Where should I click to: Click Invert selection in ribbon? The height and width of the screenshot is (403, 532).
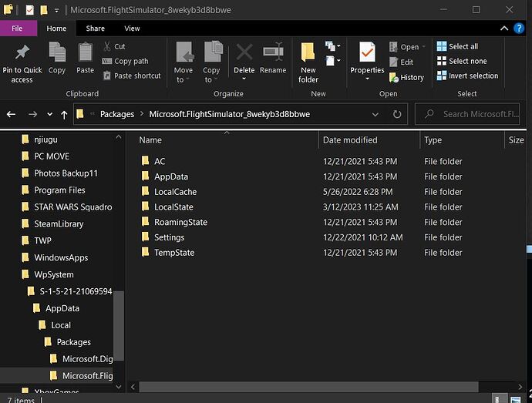467,76
